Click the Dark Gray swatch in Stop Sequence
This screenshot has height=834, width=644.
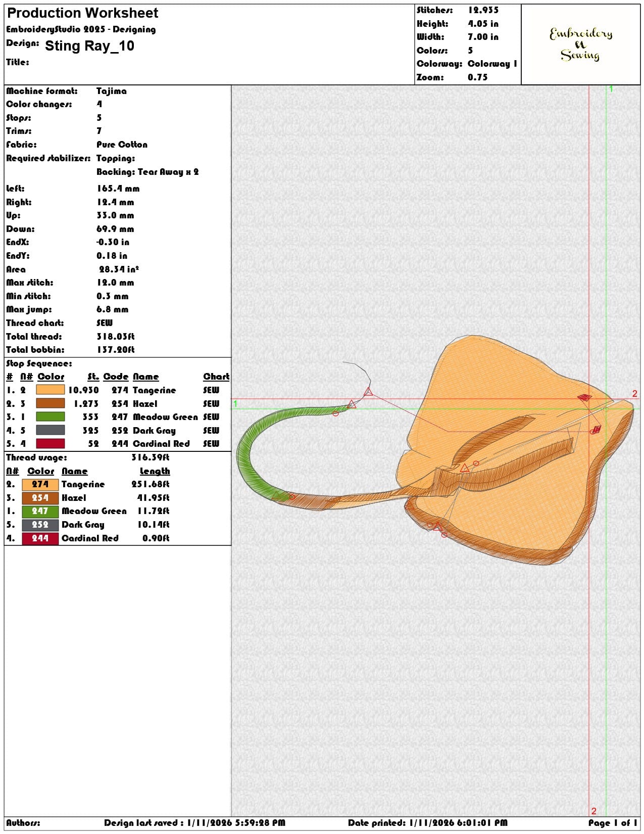51,430
